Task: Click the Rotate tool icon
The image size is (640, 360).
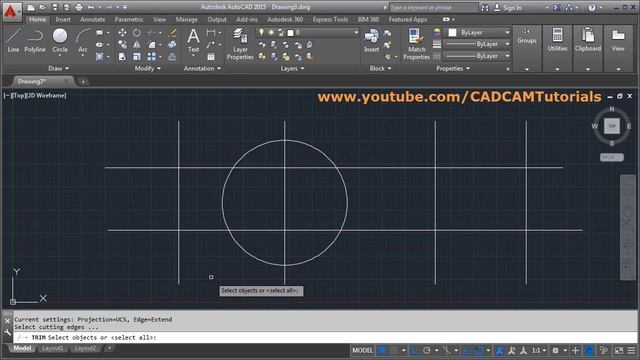Action: click(x=137, y=33)
